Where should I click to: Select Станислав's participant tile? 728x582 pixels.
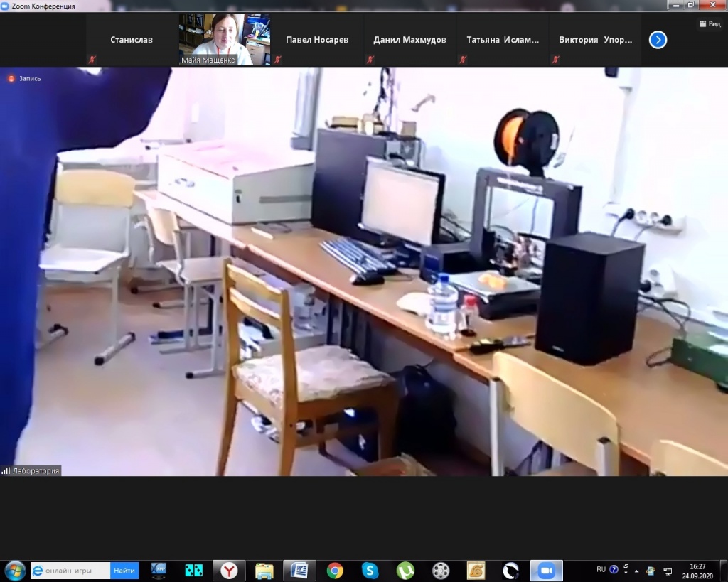coord(132,40)
